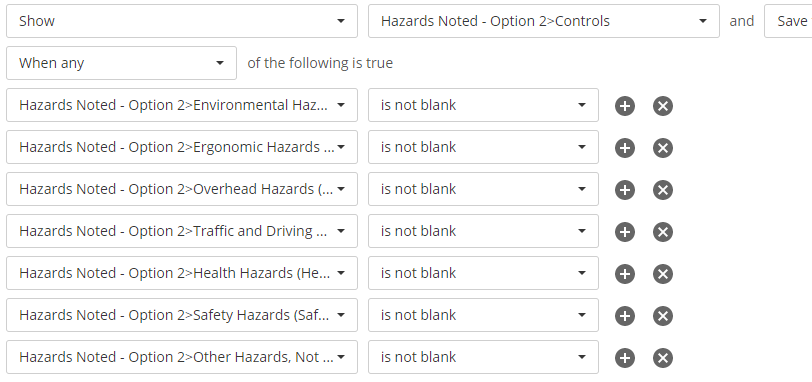
Task: Add condition after Health Hazards row
Action: (625, 274)
